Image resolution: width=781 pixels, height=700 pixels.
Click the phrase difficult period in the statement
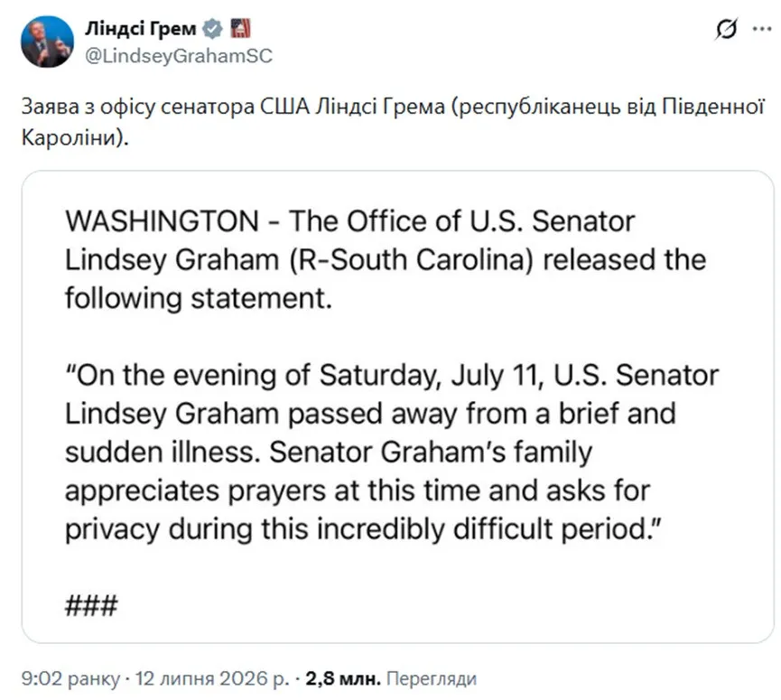558,528
